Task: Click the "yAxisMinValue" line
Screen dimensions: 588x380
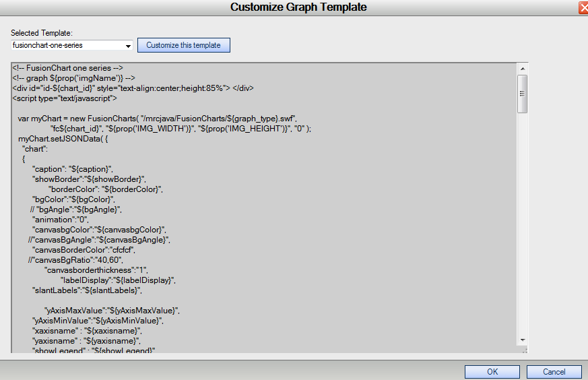Action: (98, 321)
